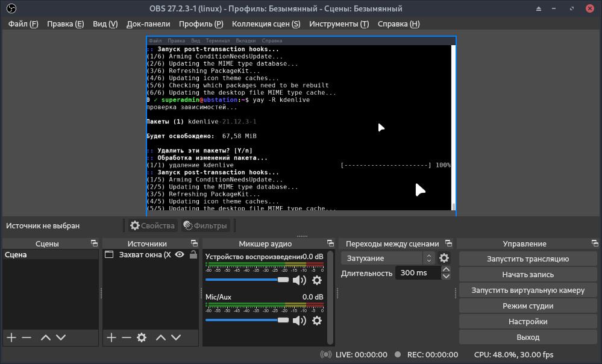Mute the Mic/Aux speaker icon
Screen dimensions: 602x364
pos(299,321)
